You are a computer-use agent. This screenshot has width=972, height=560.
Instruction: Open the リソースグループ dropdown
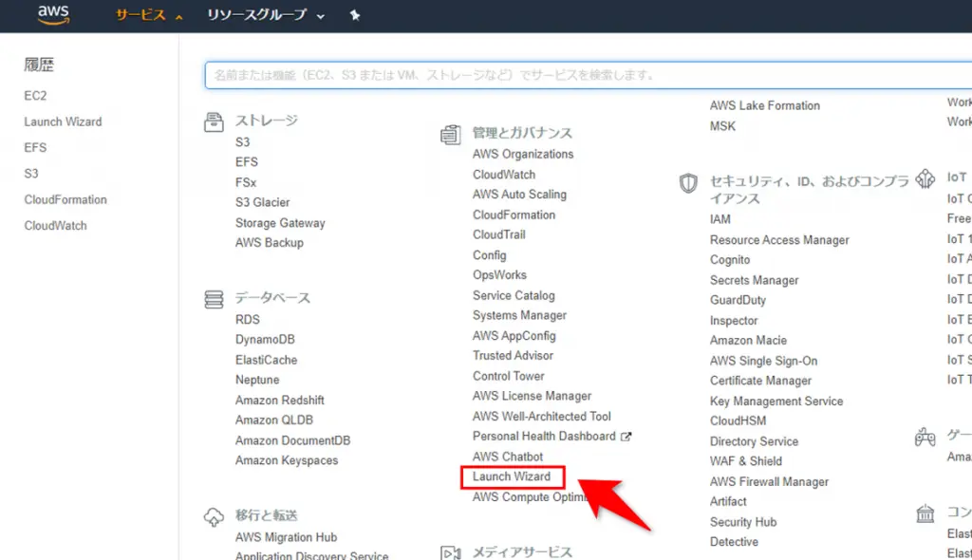pyautogui.click(x=266, y=15)
